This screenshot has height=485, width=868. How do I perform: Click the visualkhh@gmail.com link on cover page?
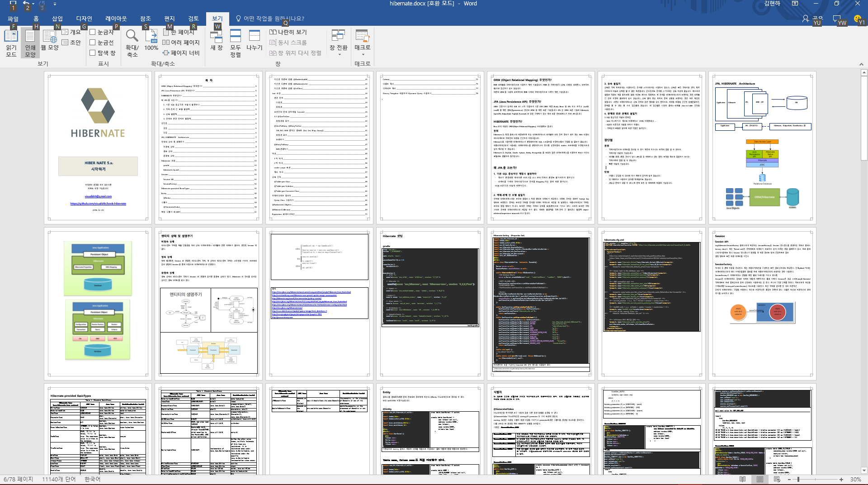[x=98, y=196]
